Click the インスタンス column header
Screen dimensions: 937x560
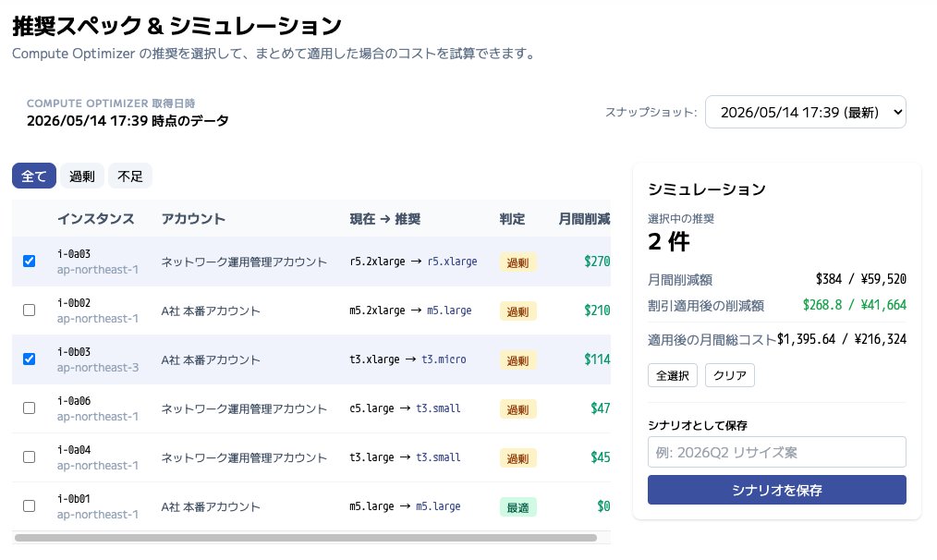click(95, 219)
